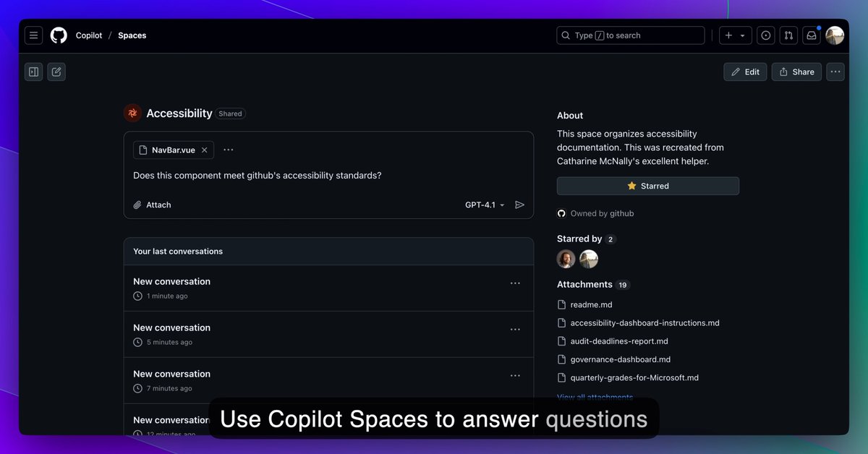
Task: Start a new chat with compose icon
Action: tap(56, 72)
